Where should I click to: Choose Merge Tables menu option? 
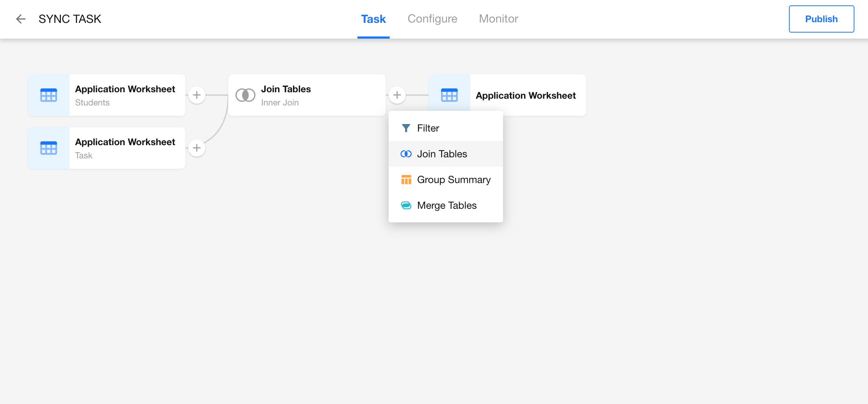coord(447,206)
